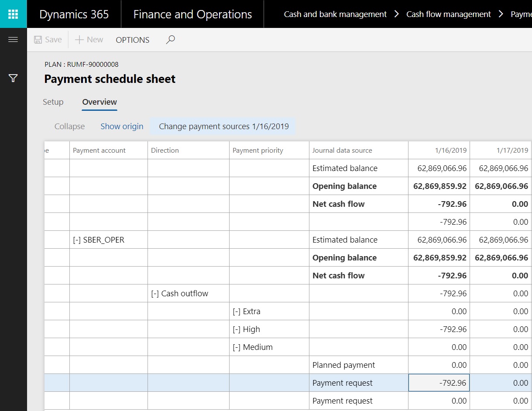Open the OPTIONS menu

click(133, 40)
